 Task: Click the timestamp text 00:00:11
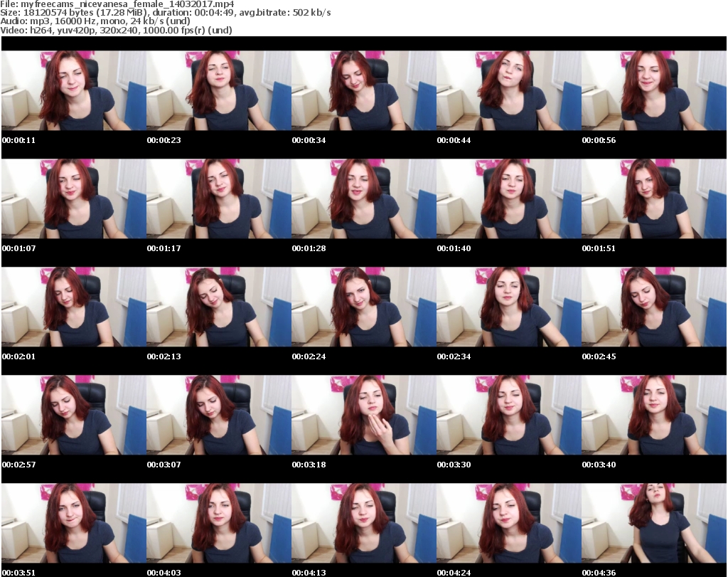point(18,140)
